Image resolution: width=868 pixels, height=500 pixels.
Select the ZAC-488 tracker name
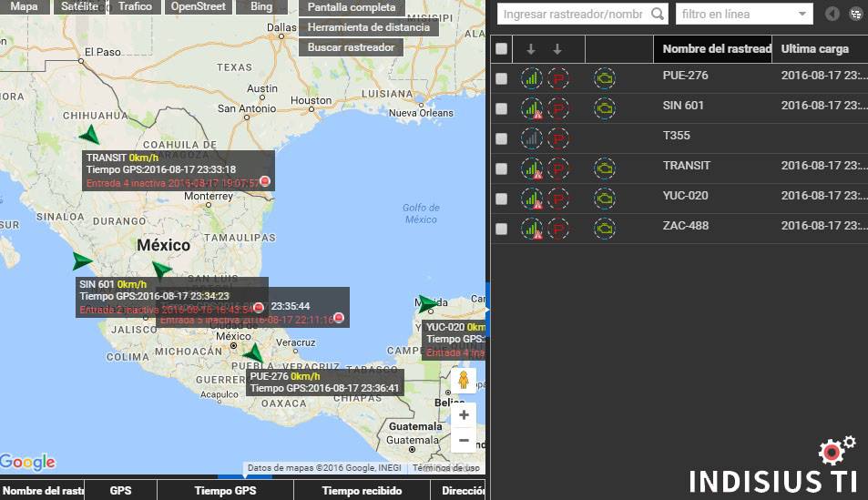pos(686,225)
